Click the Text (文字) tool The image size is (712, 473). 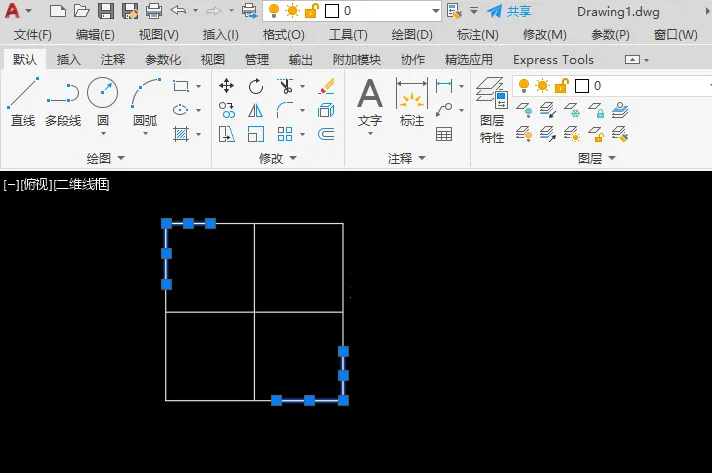[370, 102]
